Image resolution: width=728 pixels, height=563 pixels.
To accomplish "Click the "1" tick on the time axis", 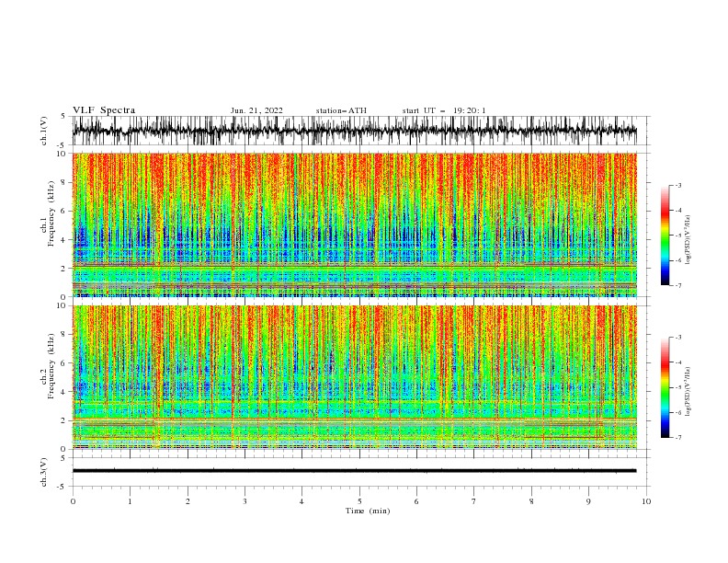I will (130, 501).
